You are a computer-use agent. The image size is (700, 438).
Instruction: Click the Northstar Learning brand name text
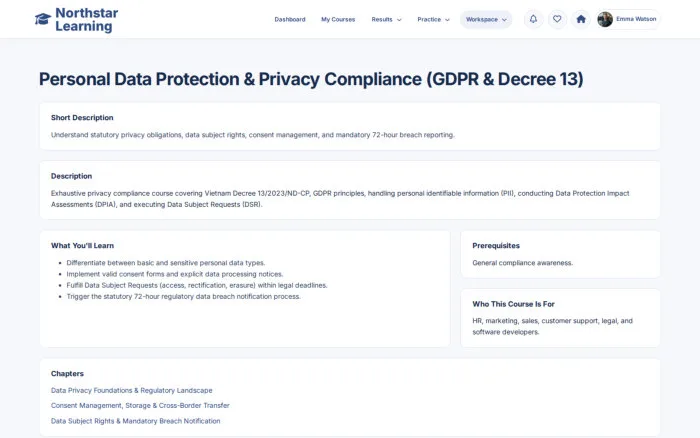[87, 20]
